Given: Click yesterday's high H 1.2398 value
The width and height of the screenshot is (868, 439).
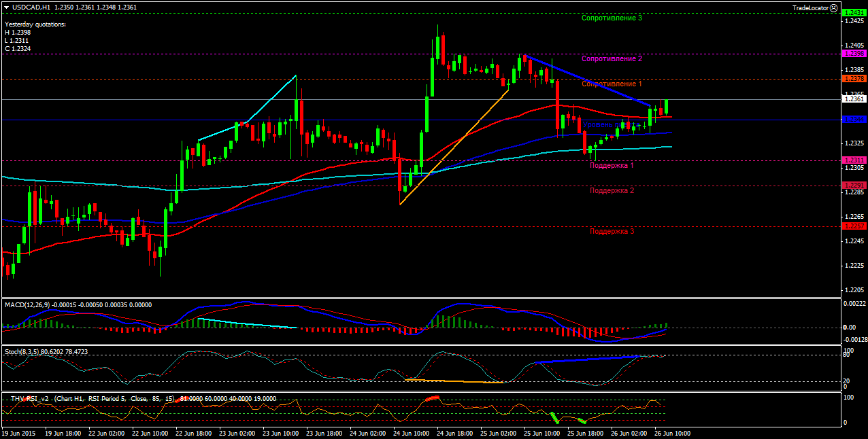Looking at the screenshot, I should (17, 32).
